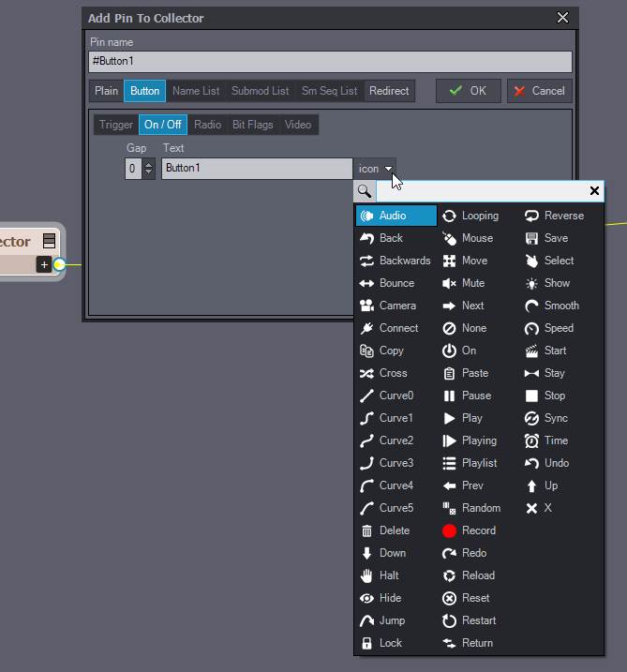
Task: Click the Pin name input field
Action: coord(330,61)
